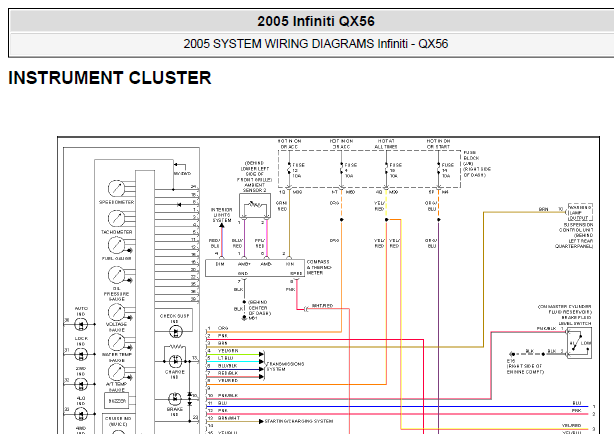Click the "WARNING LAMP OUTPUT" dashed box
This screenshot has width=614, height=434.
580,212
